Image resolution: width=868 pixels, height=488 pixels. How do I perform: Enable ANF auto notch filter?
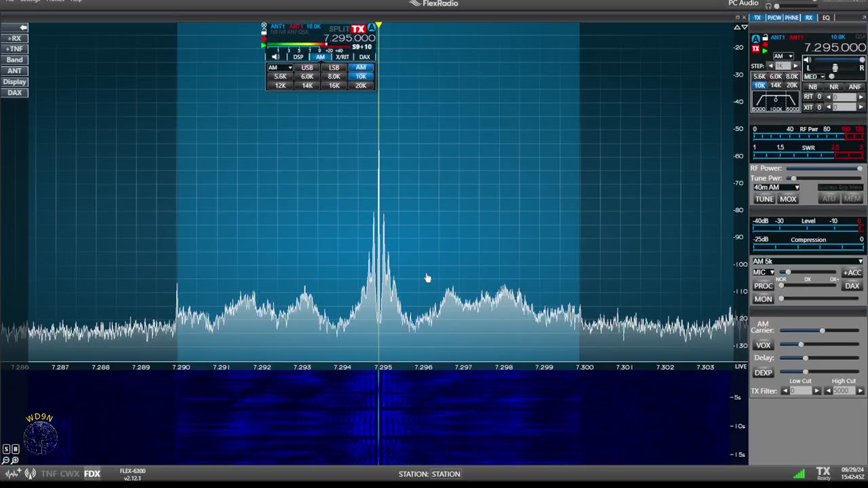tap(854, 87)
